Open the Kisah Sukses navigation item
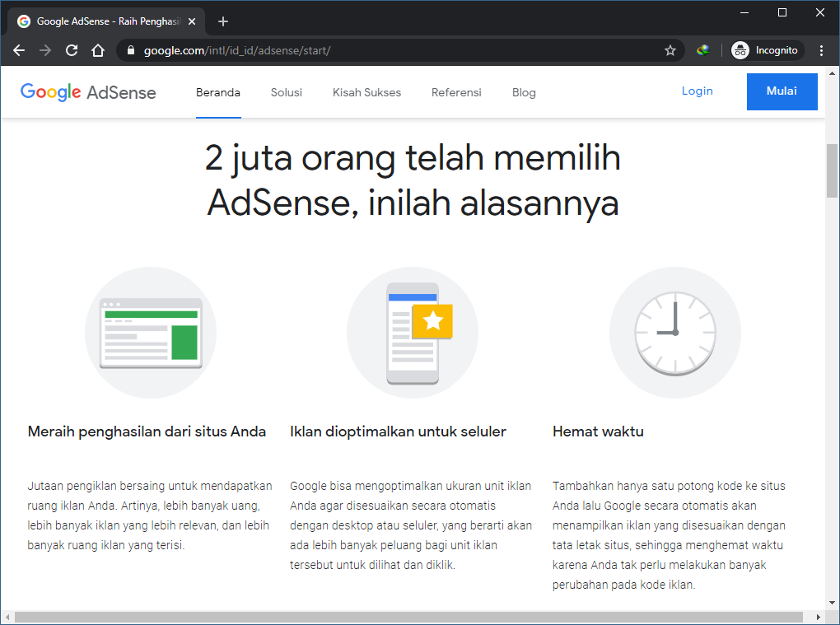This screenshot has width=840, height=625. point(367,92)
